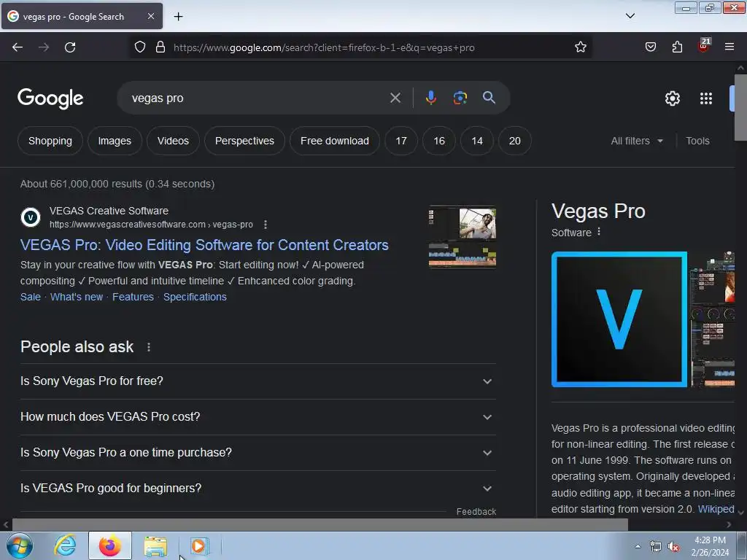Select the Free download filter chip
This screenshot has height=560, width=747.
coord(334,141)
